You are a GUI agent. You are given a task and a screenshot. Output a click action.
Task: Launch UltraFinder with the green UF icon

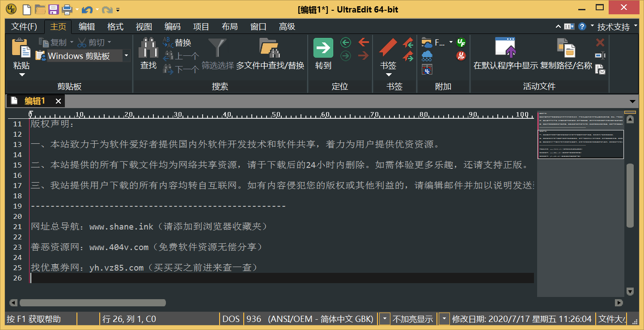pyautogui.click(x=461, y=42)
